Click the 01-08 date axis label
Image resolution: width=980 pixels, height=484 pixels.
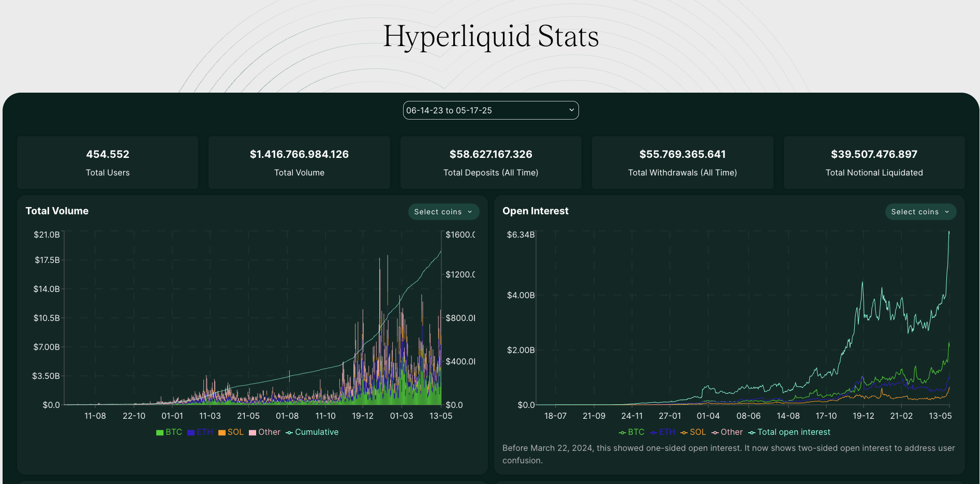287,416
